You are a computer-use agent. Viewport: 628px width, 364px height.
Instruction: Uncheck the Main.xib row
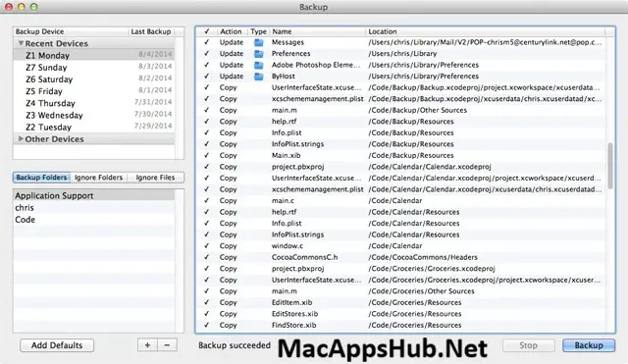[207, 155]
